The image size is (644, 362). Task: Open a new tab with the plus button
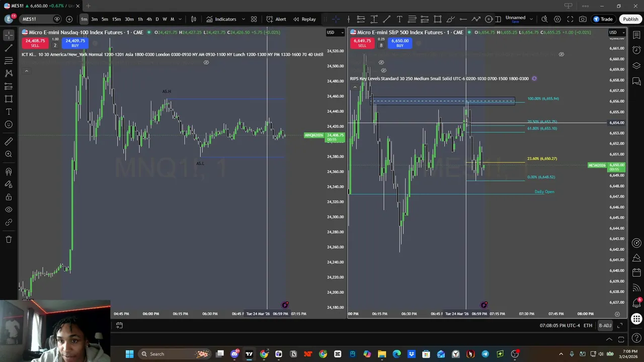click(x=88, y=6)
